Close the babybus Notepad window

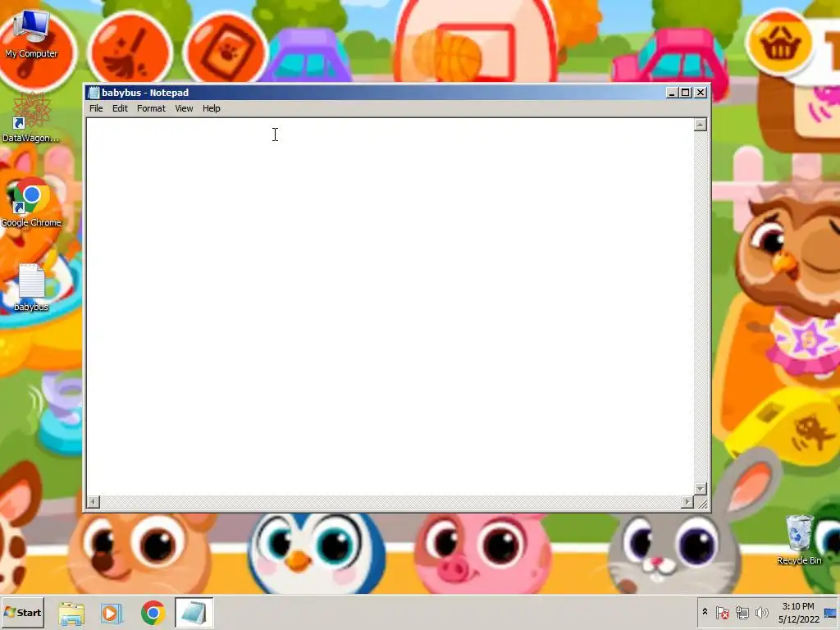(x=701, y=93)
